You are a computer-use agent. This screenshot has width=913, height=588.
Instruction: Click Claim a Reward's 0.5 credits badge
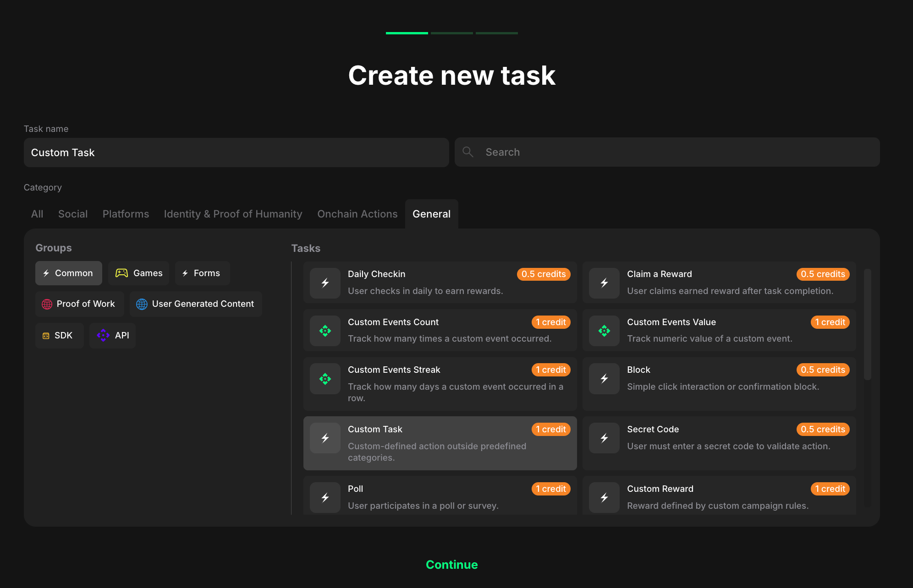point(823,274)
